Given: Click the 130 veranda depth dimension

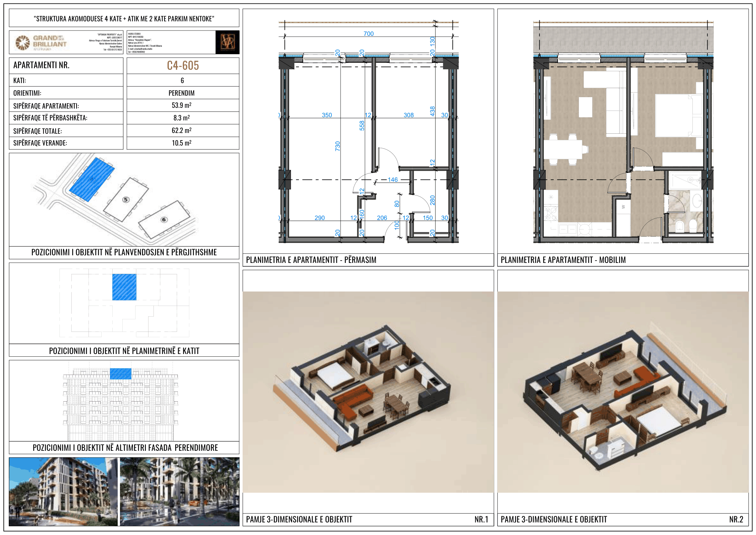Looking at the screenshot, I should [432, 41].
